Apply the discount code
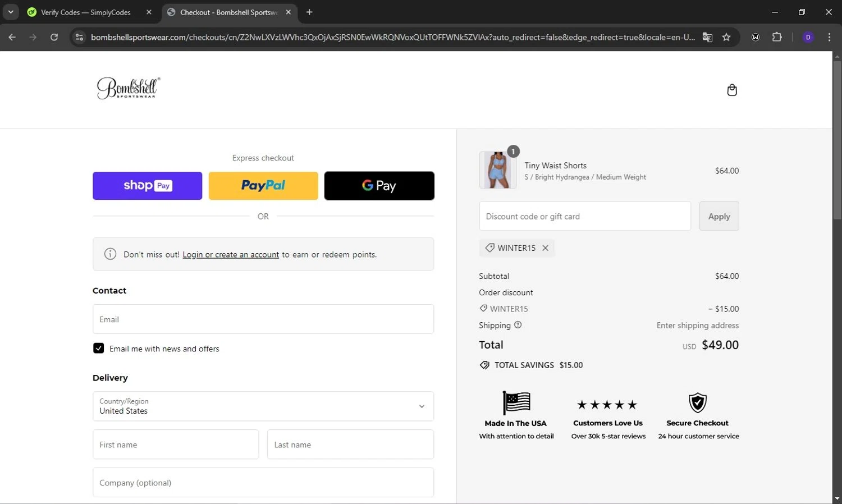The image size is (842, 504). click(719, 216)
